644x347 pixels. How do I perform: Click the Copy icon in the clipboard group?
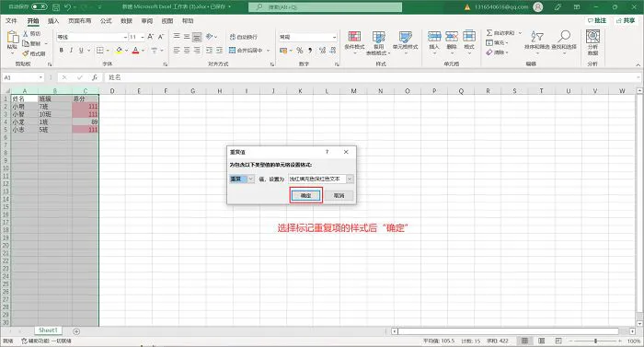[x=26, y=43]
